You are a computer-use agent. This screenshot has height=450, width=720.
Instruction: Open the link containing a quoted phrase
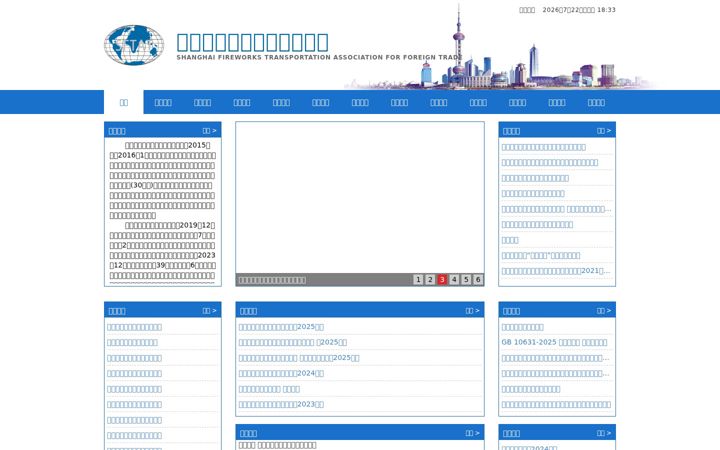540,255
